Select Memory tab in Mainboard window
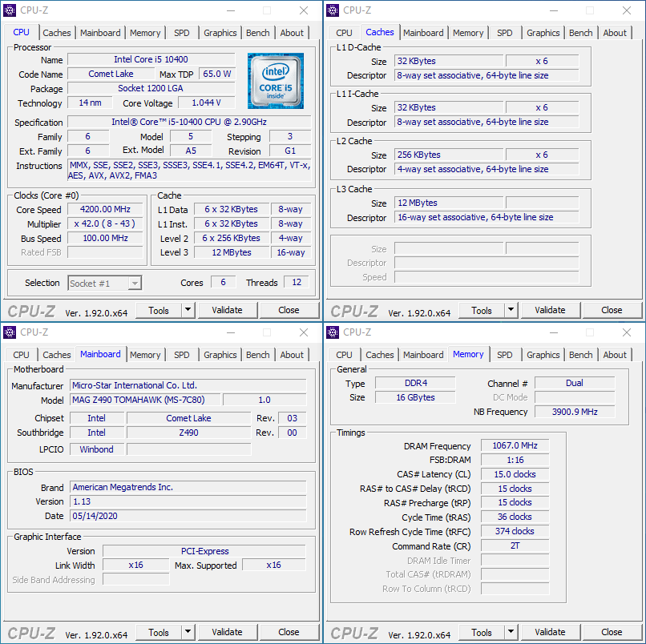 (x=145, y=355)
